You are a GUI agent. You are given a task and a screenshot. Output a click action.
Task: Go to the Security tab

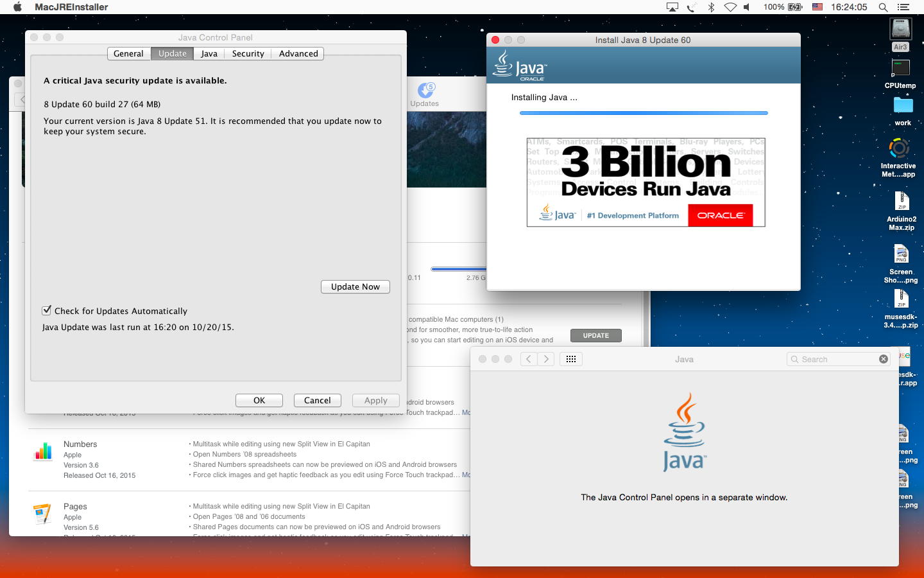[248, 53]
